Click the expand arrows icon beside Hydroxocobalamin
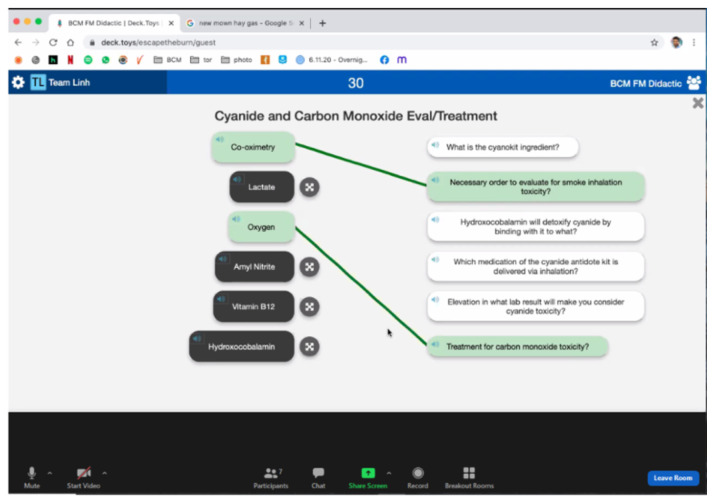This screenshot has width=715, height=504. click(310, 347)
